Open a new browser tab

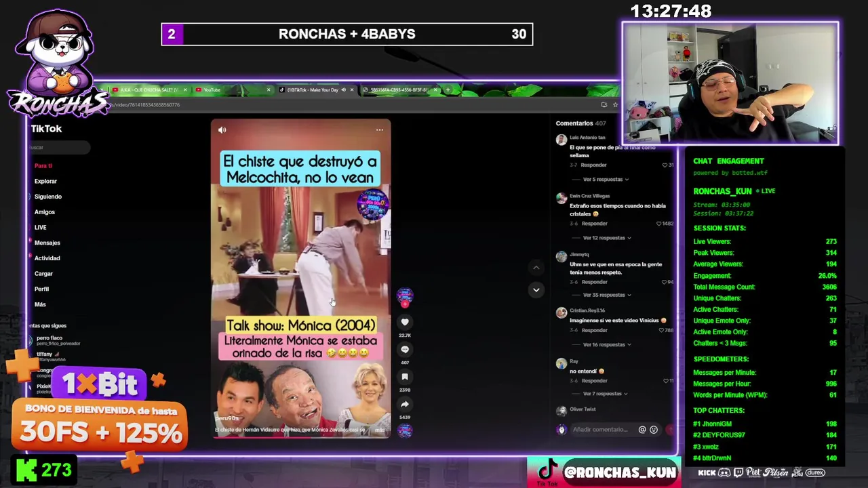pos(448,89)
